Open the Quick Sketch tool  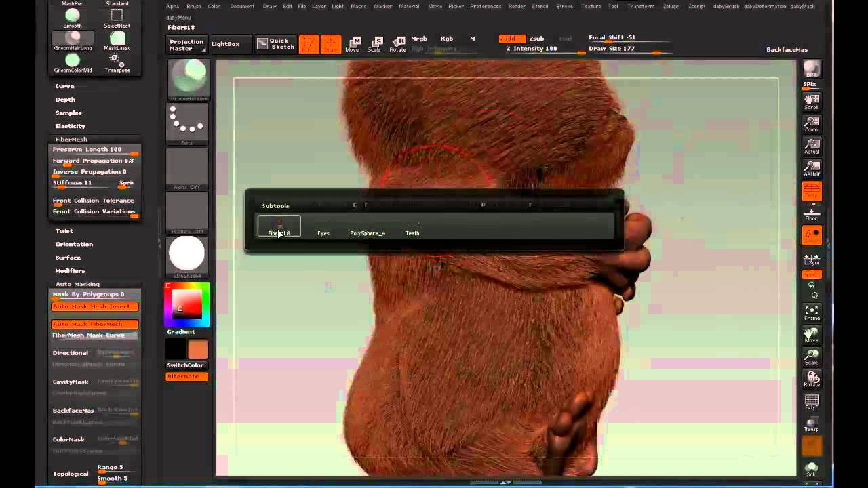tap(275, 44)
